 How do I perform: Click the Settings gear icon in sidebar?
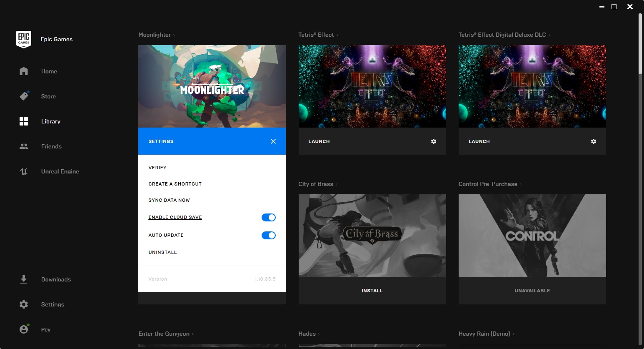coord(24,304)
